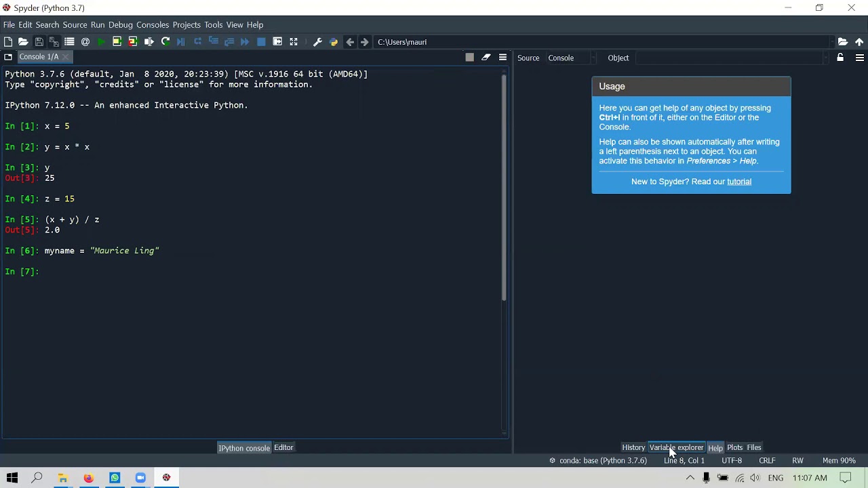Open console pane options hamburger menu
Screen dimensions: 868x488
[502, 58]
